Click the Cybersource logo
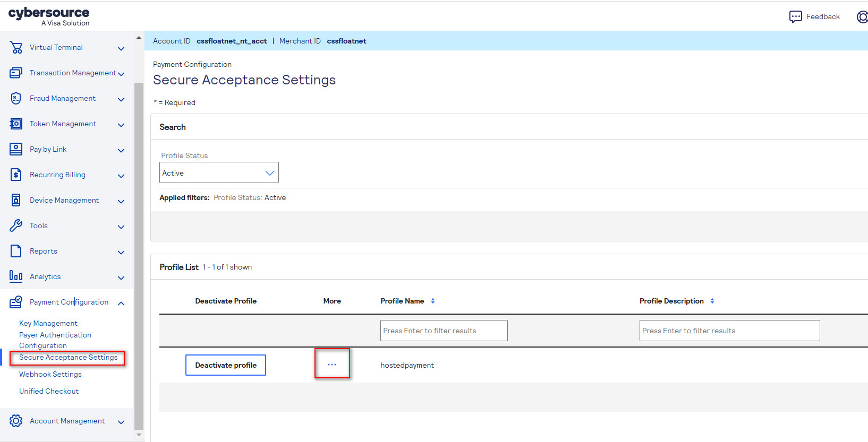This screenshot has height=442, width=868. tap(49, 16)
